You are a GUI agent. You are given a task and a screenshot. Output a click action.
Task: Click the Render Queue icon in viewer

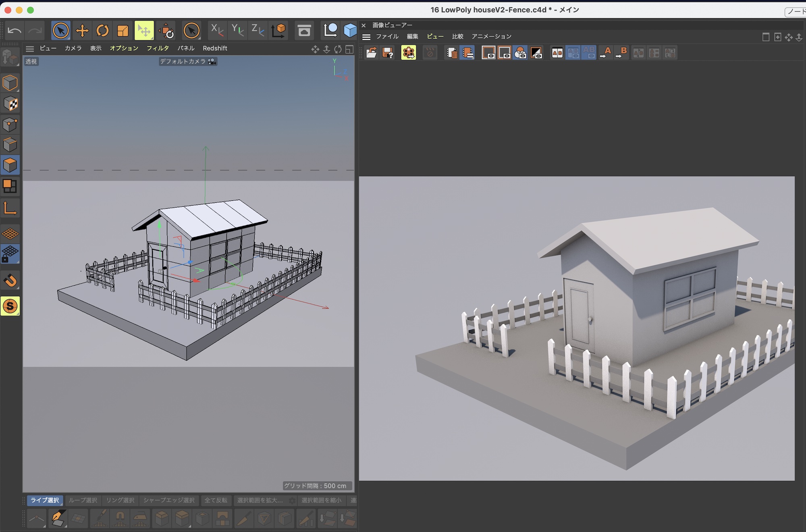click(x=409, y=53)
